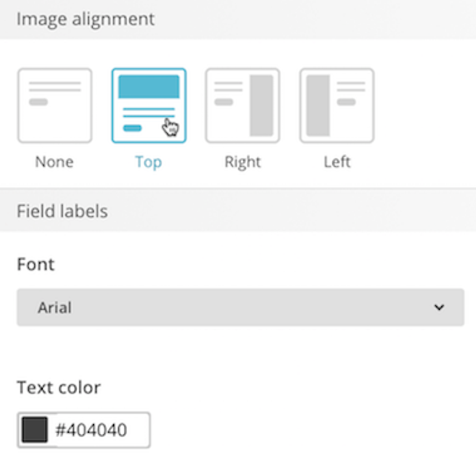Open the dark gray text color swatch

click(x=35, y=430)
